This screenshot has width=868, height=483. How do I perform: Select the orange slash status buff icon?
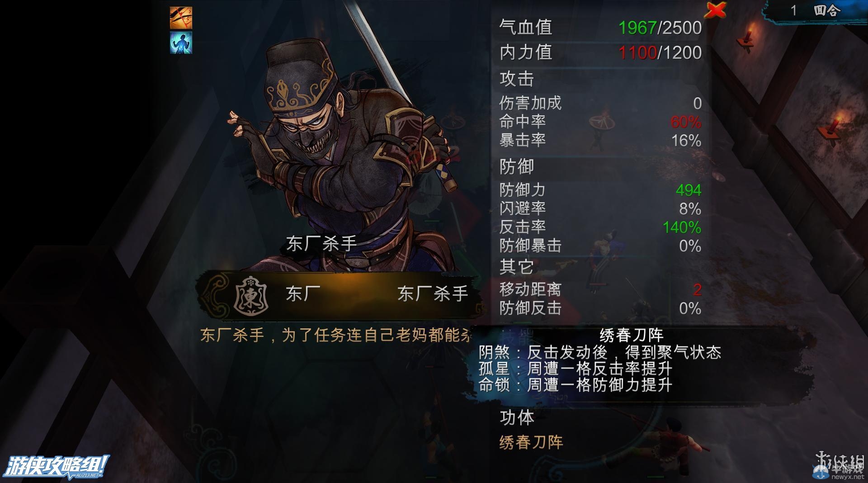point(181,18)
